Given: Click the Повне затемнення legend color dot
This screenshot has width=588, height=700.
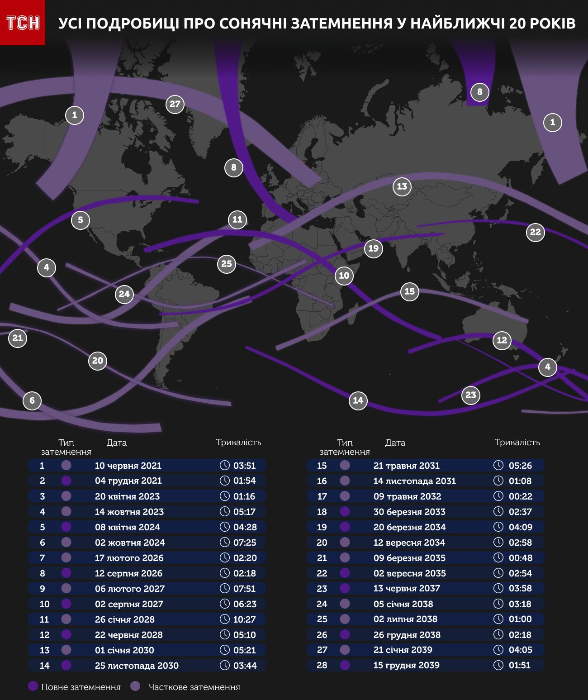Looking at the screenshot, I should (x=33, y=686).
